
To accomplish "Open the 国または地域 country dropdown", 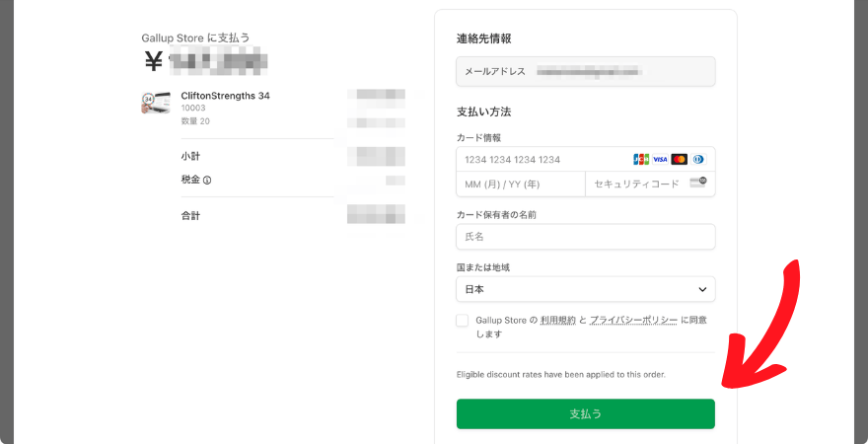I will (586, 289).
